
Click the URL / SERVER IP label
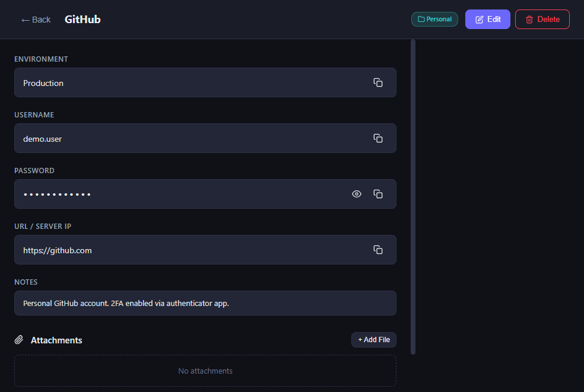(43, 227)
